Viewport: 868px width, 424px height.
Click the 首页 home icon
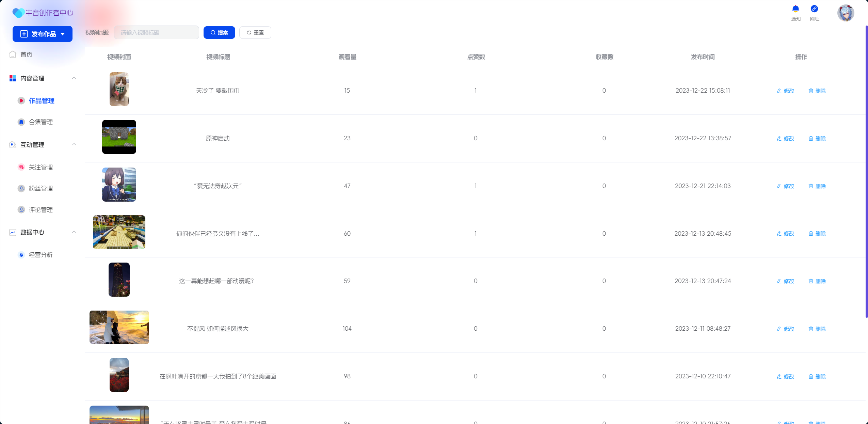pos(13,54)
